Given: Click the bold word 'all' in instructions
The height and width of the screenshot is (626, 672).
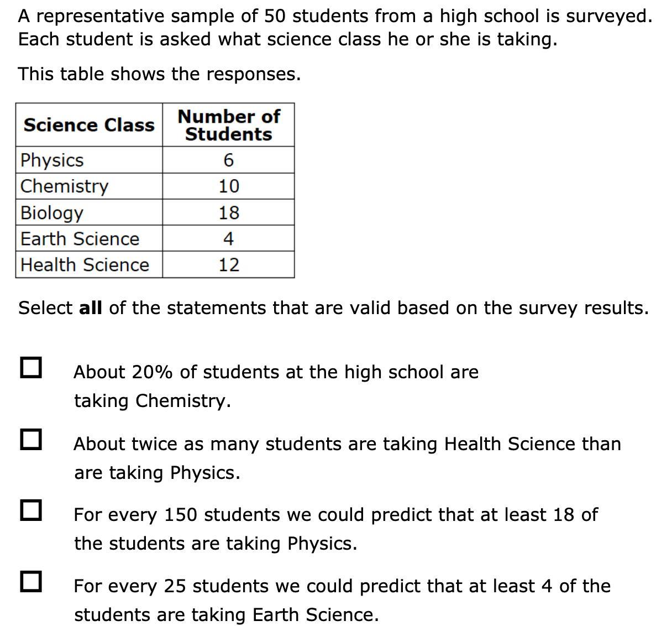Looking at the screenshot, I should point(91,307).
